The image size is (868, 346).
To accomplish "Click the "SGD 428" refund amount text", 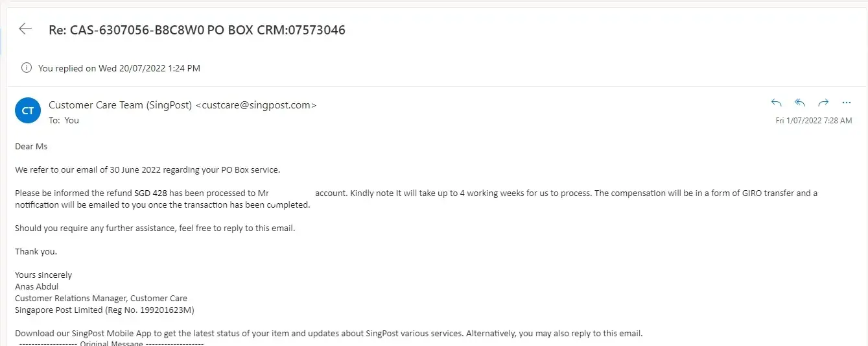I will [x=150, y=193].
